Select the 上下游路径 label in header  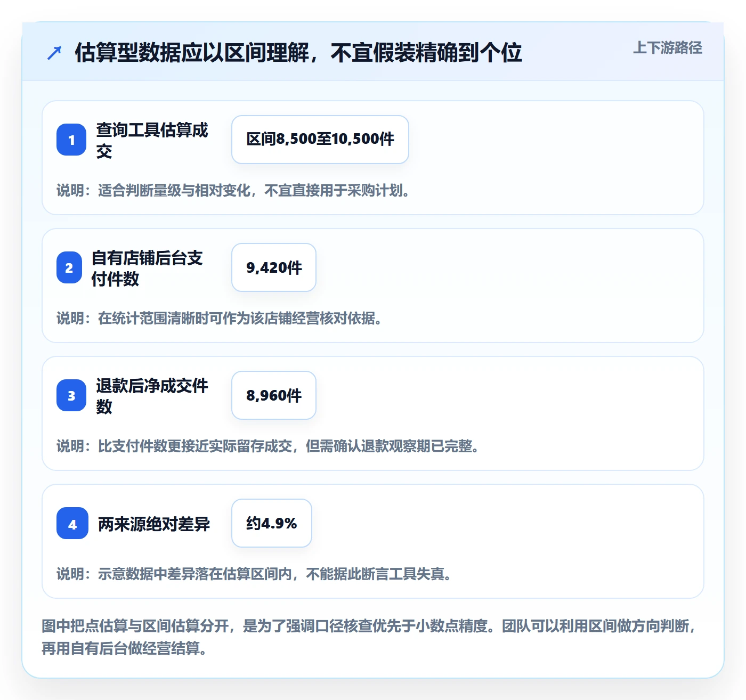pos(667,48)
